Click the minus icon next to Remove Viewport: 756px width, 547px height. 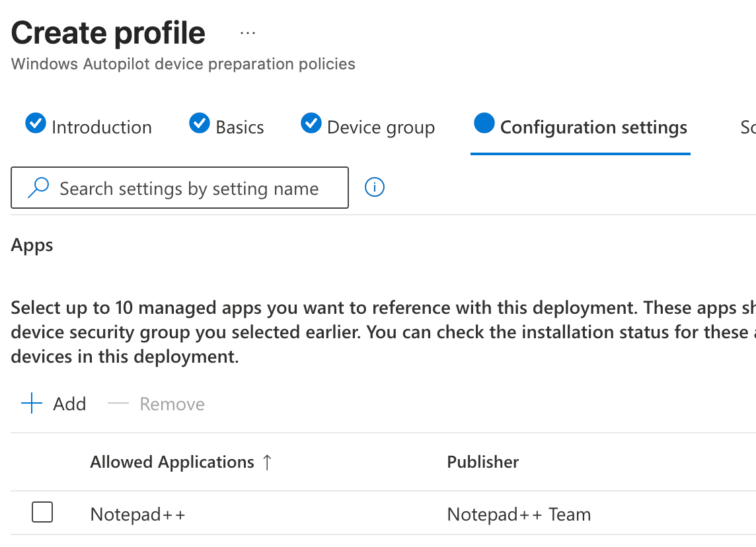(x=118, y=404)
